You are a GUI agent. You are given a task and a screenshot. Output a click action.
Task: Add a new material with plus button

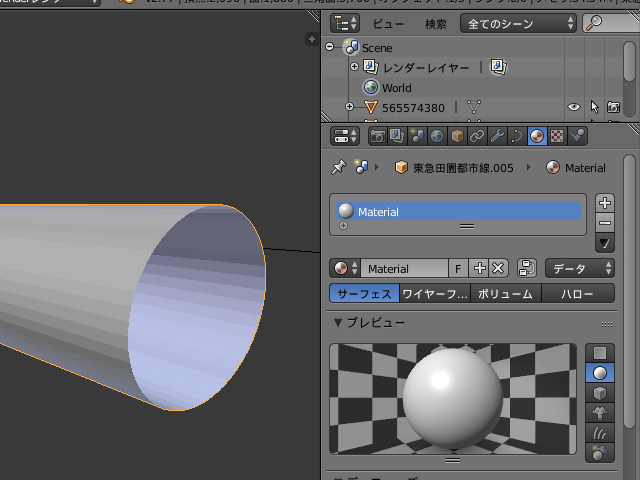click(479, 269)
